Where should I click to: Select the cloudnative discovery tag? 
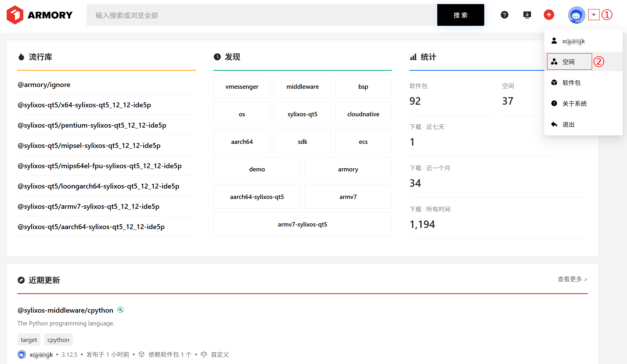coord(363,114)
